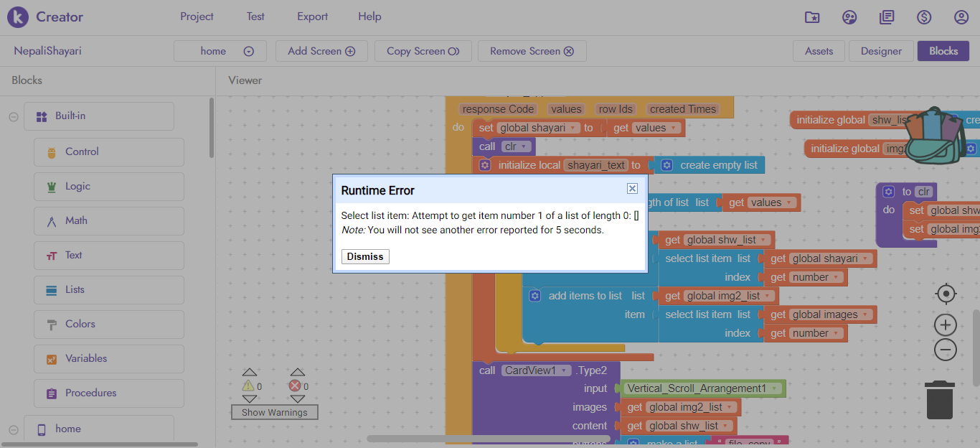Open the Help menu

[369, 17]
